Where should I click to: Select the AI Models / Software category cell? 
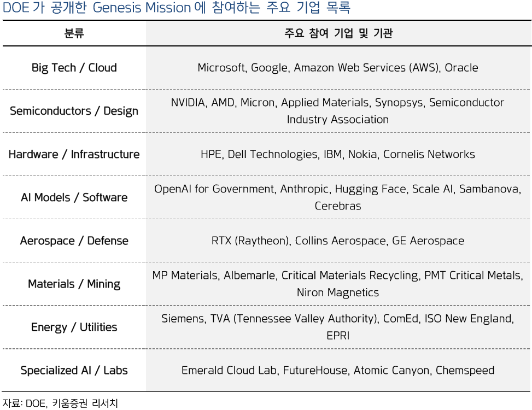coord(74,197)
